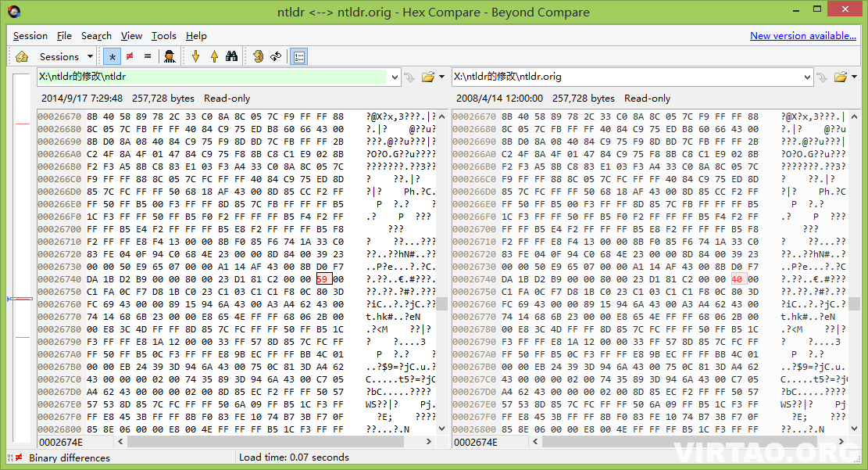Click the Load time status text

[294, 457]
